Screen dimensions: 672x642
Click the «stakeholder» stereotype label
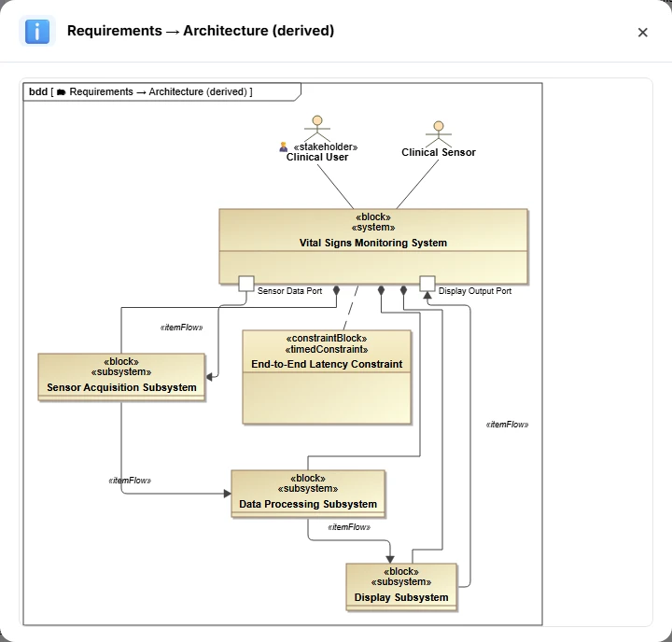[326, 147]
